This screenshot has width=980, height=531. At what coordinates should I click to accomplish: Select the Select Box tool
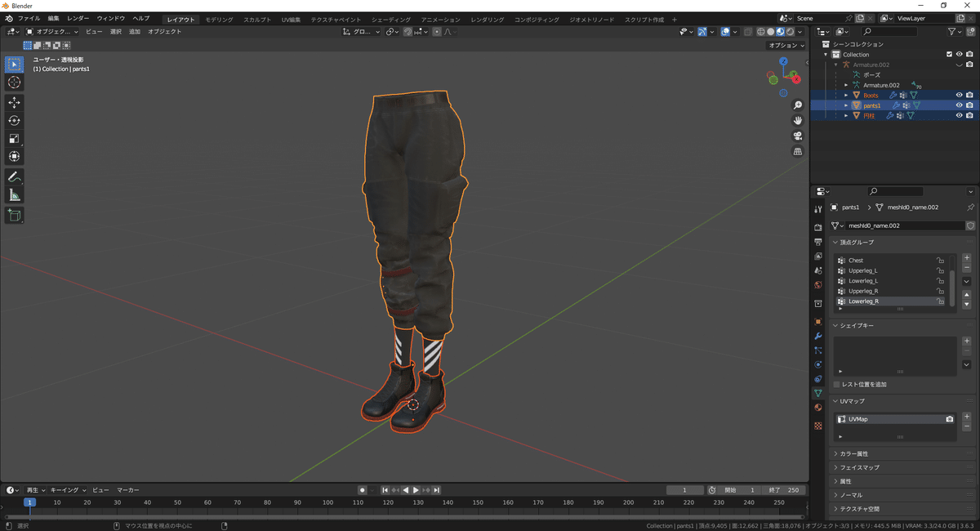(x=15, y=65)
